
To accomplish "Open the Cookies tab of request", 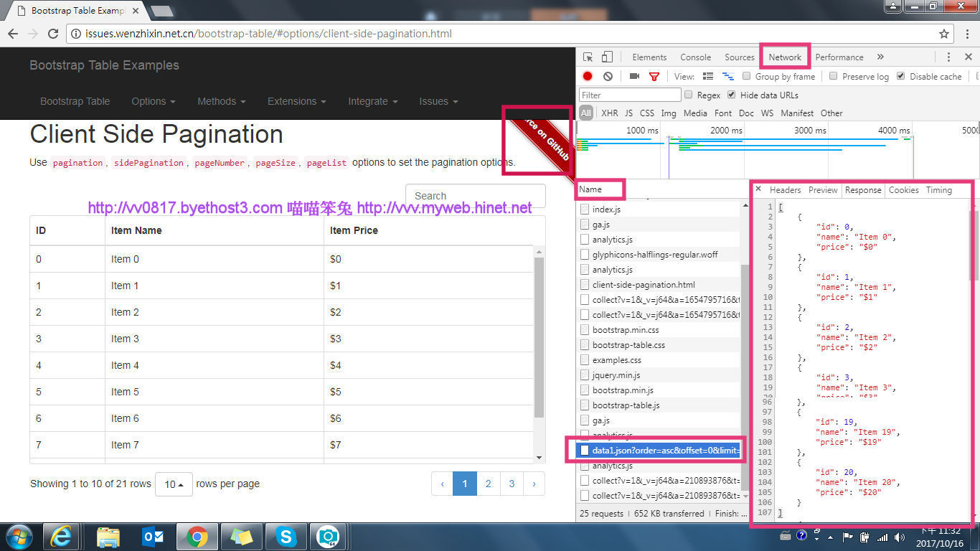I will click(903, 190).
